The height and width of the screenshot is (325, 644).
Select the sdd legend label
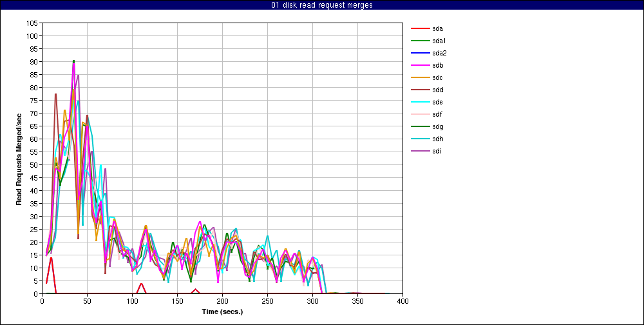(x=437, y=90)
